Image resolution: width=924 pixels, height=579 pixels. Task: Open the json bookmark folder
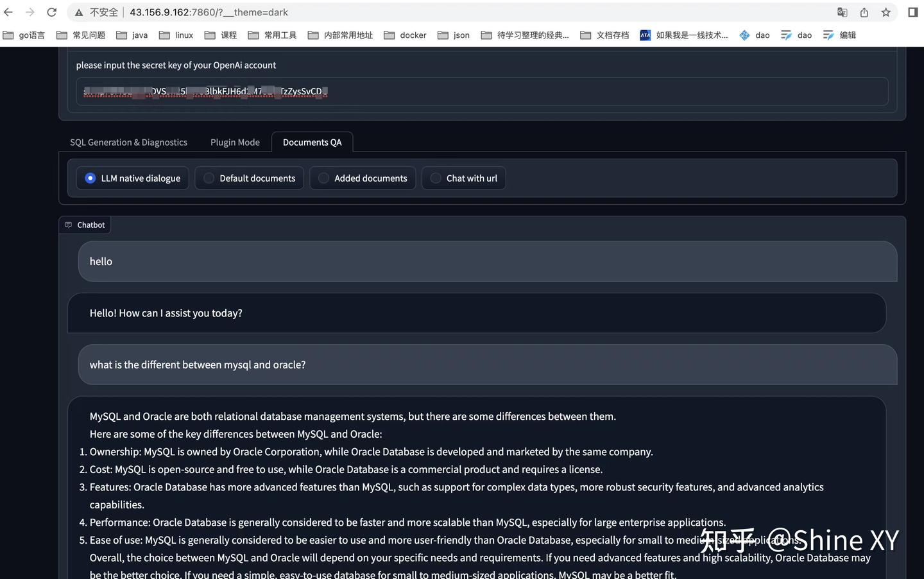click(454, 35)
